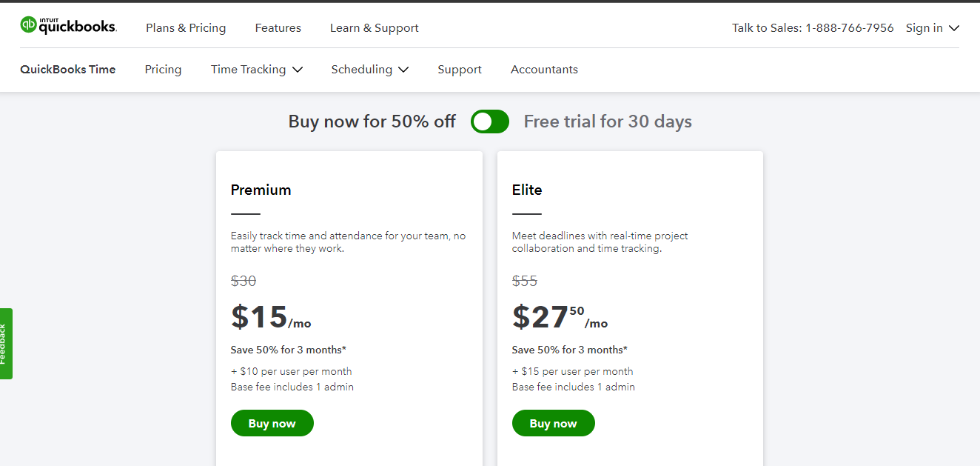Click the Elite plan heading
Screen dimensions: 980x466
(527, 190)
